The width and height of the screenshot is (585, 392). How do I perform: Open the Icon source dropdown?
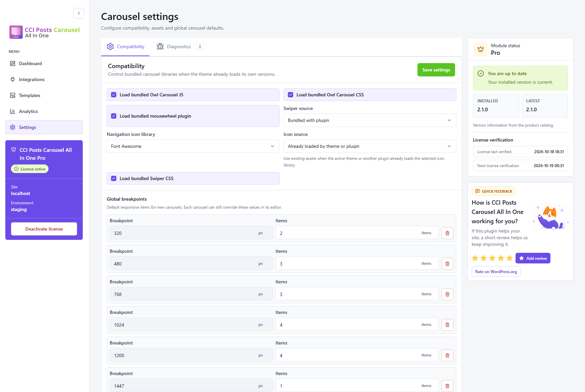tap(370, 146)
